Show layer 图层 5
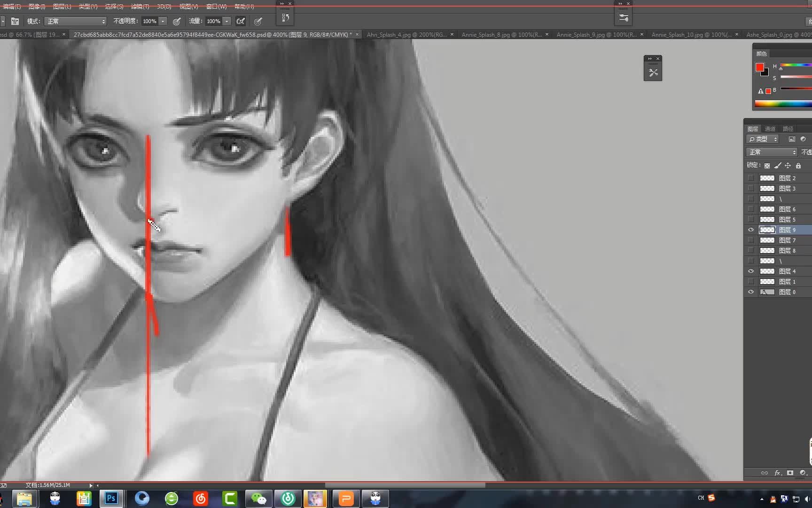The height and width of the screenshot is (508, 812). click(x=751, y=220)
